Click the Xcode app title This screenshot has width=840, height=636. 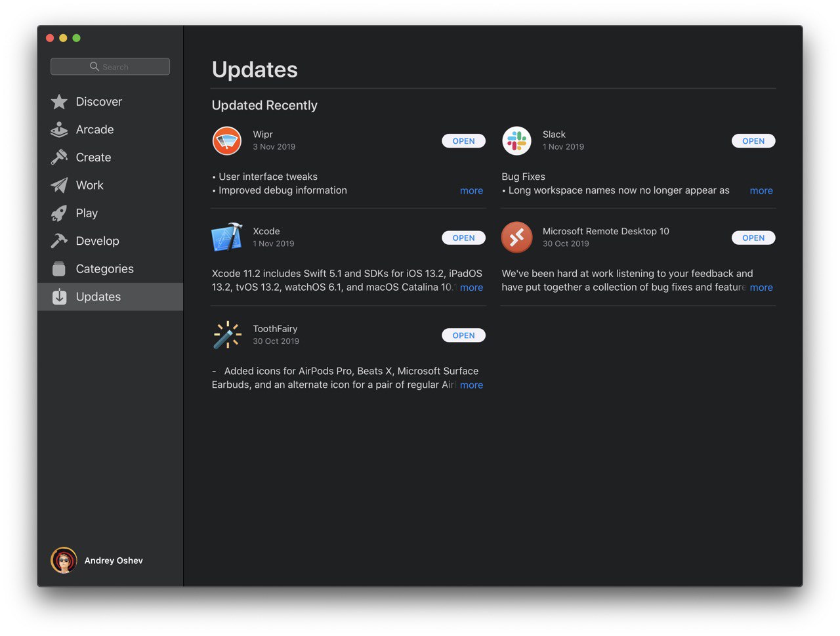pos(266,231)
